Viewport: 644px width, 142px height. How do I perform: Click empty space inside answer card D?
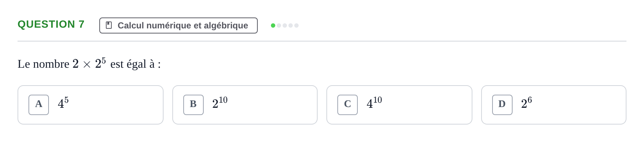pos(577,105)
